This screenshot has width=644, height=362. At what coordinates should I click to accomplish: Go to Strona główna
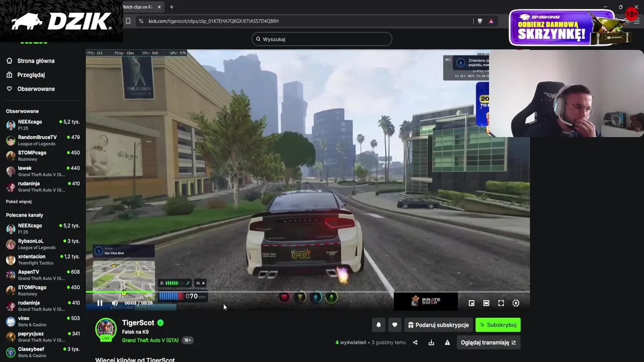(36, 61)
